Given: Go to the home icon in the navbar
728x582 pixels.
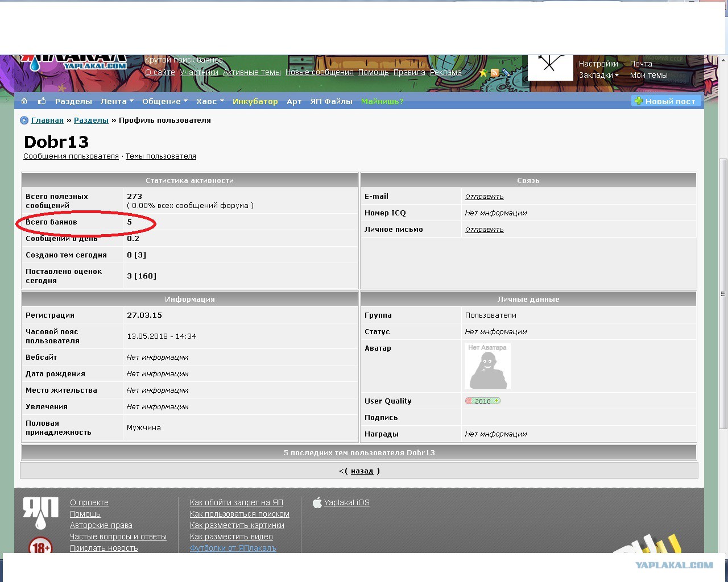Looking at the screenshot, I should 24,101.
